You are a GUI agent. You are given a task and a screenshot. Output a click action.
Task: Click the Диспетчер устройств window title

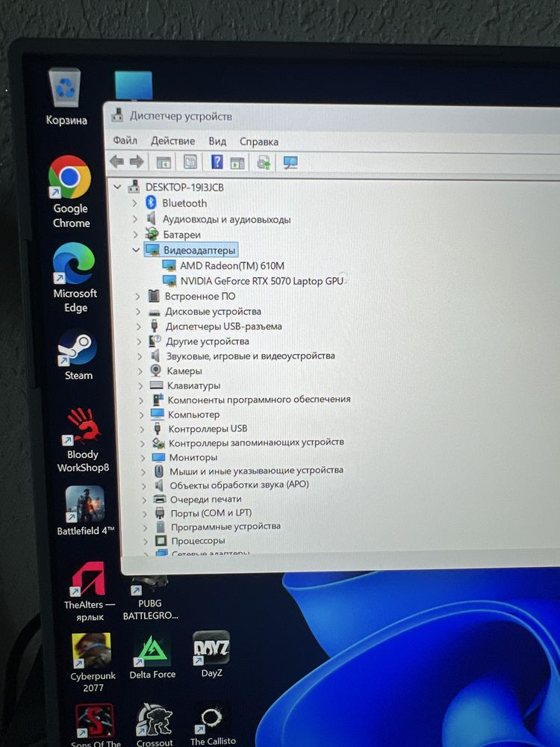pyautogui.click(x=181, y=116)
